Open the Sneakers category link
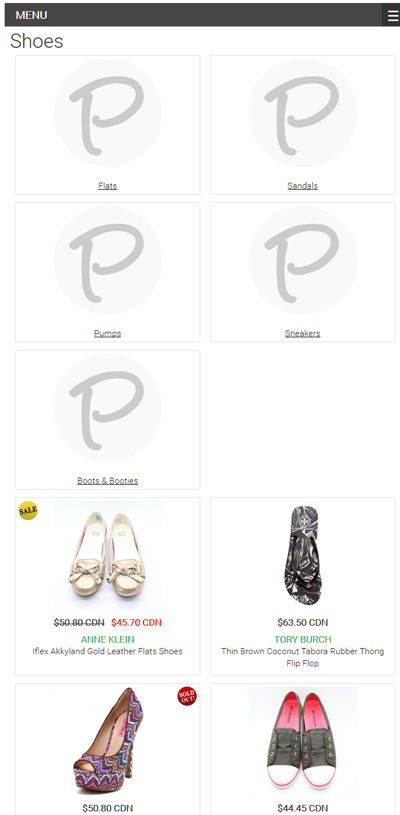Viewport: 400px width, 815px height. click(x=302, y=333)
